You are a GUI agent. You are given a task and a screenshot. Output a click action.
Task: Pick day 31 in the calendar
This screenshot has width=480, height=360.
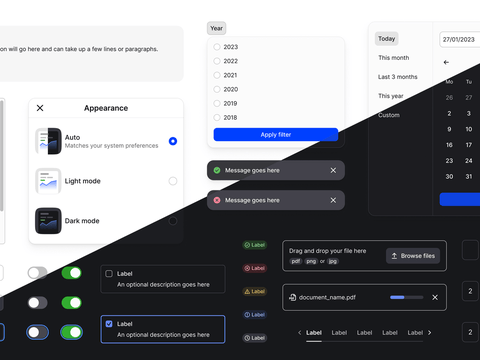tap(469, 177)
